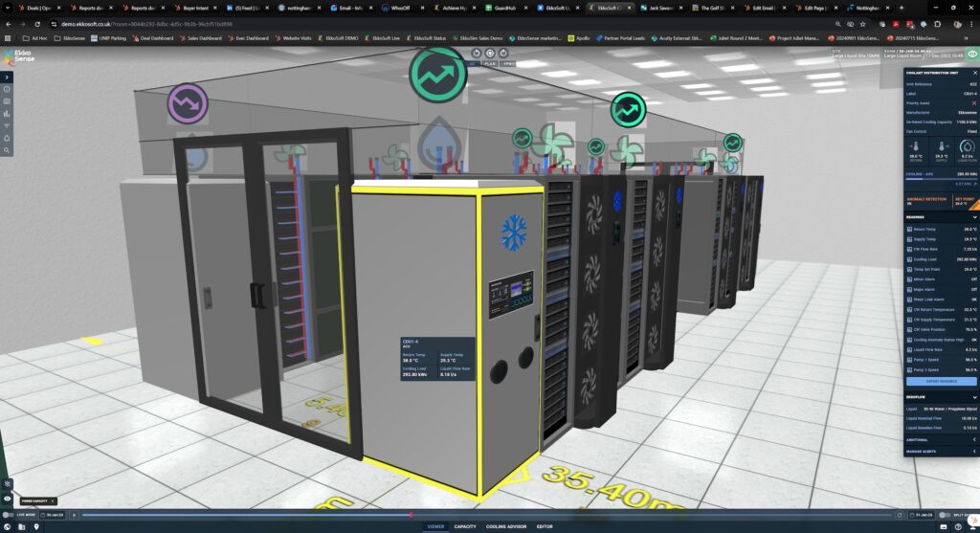
Task: Switch to the Capacity tab
Action: coord(465,526)
